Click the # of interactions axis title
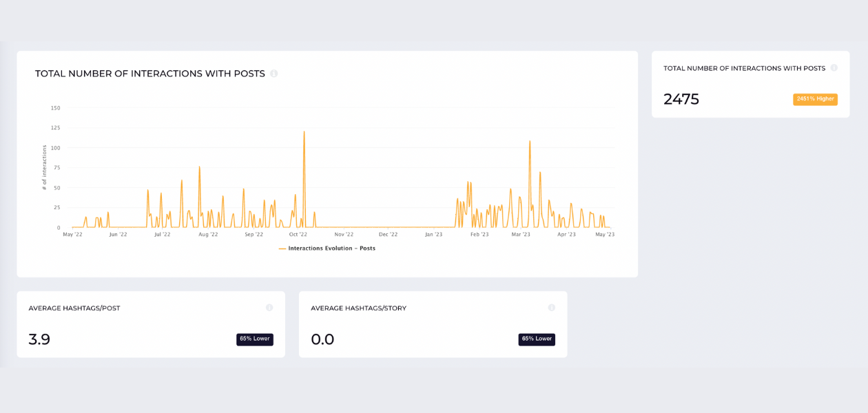The image size is (868, 413). click(x=44, y=167)
